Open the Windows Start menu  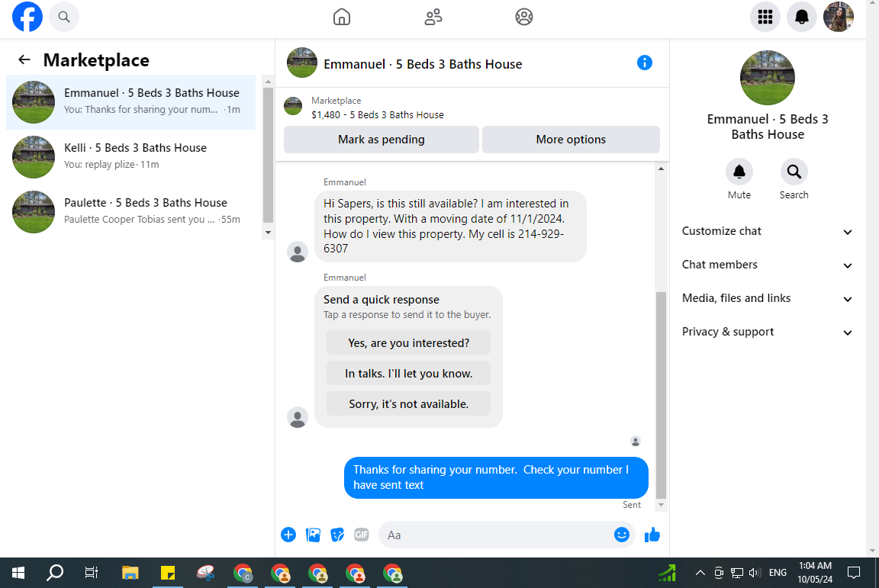click(x=18, y=573)
